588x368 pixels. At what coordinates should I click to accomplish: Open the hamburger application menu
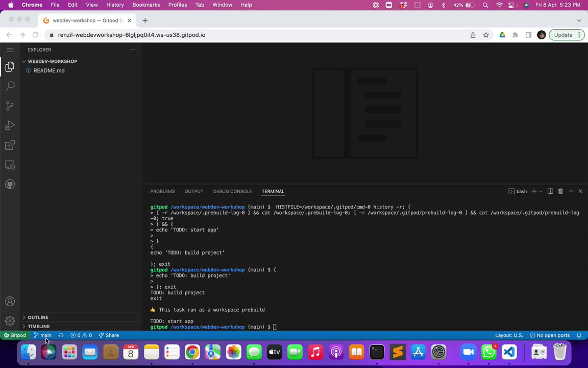pyautogui.click(x=10, y=50)
